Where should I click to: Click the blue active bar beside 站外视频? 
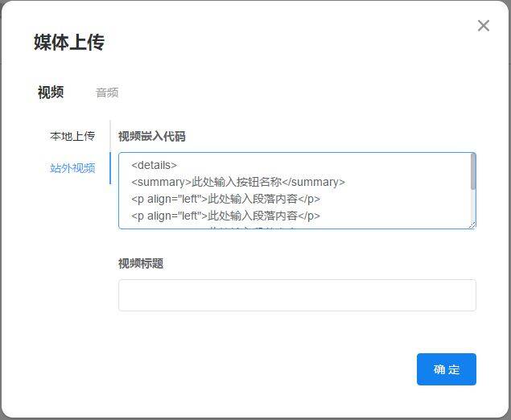pos(110,168)
